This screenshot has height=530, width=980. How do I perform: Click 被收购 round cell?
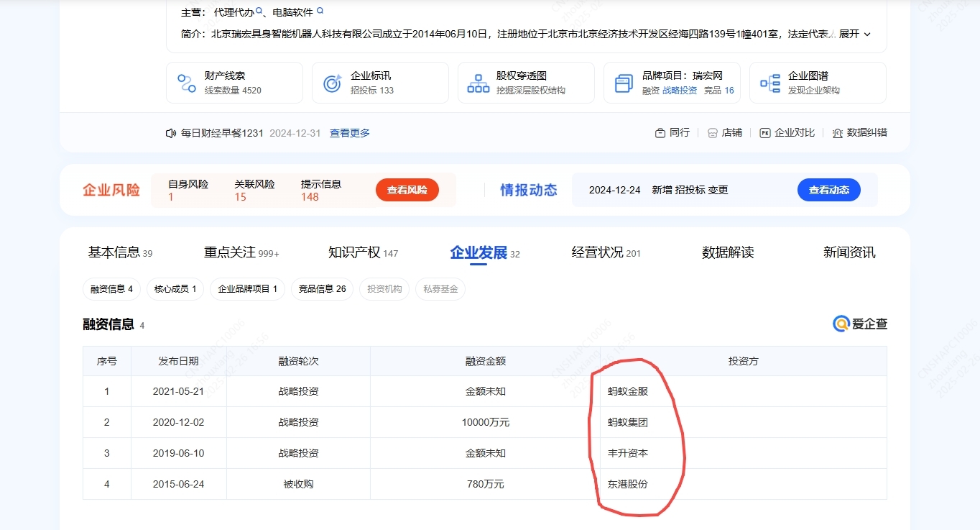point(298,485)
